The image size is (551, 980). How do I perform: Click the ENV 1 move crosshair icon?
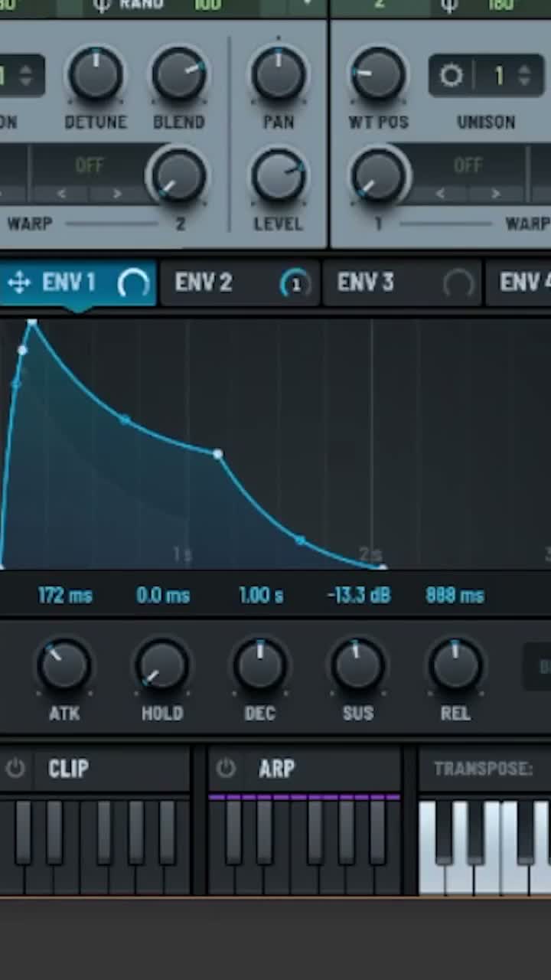coord(18,283)
